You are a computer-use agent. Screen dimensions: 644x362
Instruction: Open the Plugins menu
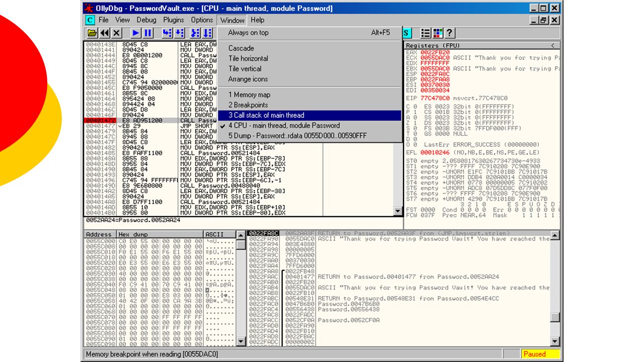tap(174, 20)
